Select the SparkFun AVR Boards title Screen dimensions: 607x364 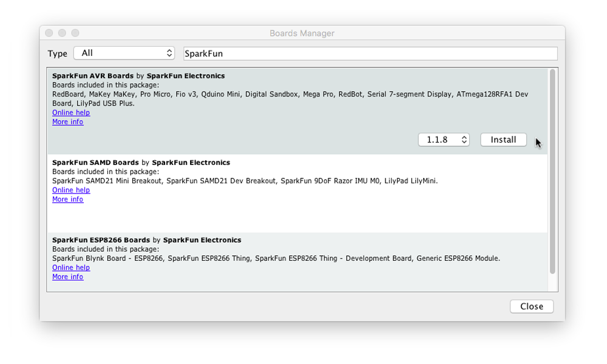tap(93, 76)
